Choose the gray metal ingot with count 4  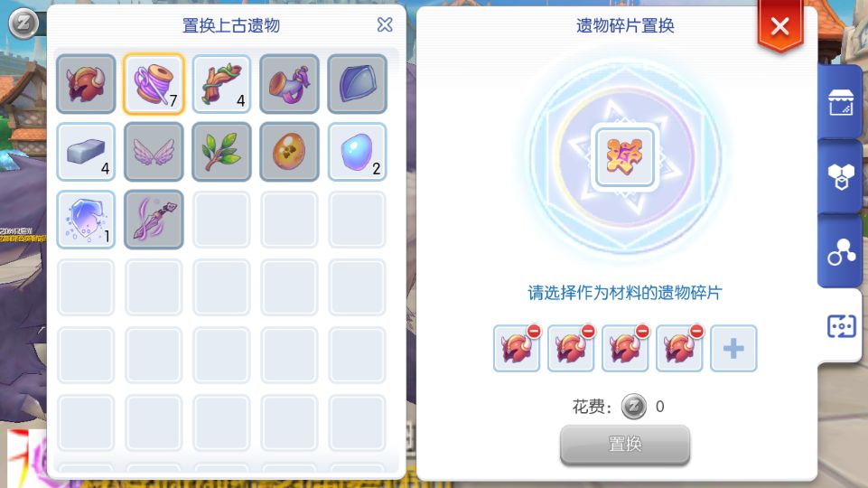(x=86, y=152)
